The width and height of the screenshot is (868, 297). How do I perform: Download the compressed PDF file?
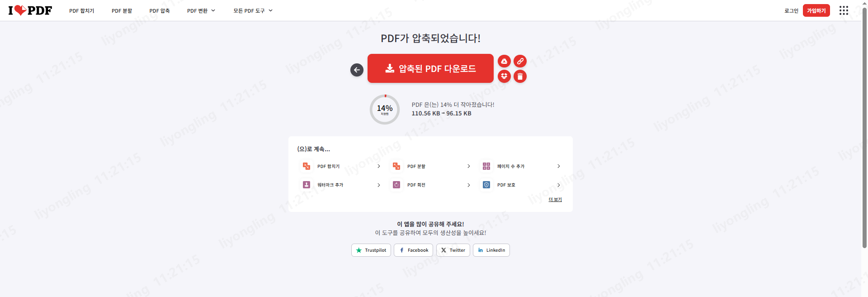(430, 68)
